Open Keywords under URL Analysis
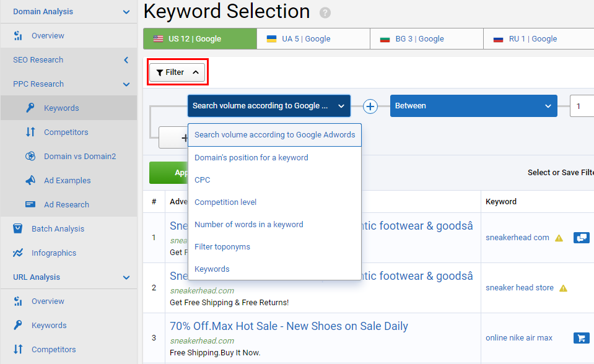Image resolution: width=594 pixels, height=364 pixels. (x=49, y=326)
